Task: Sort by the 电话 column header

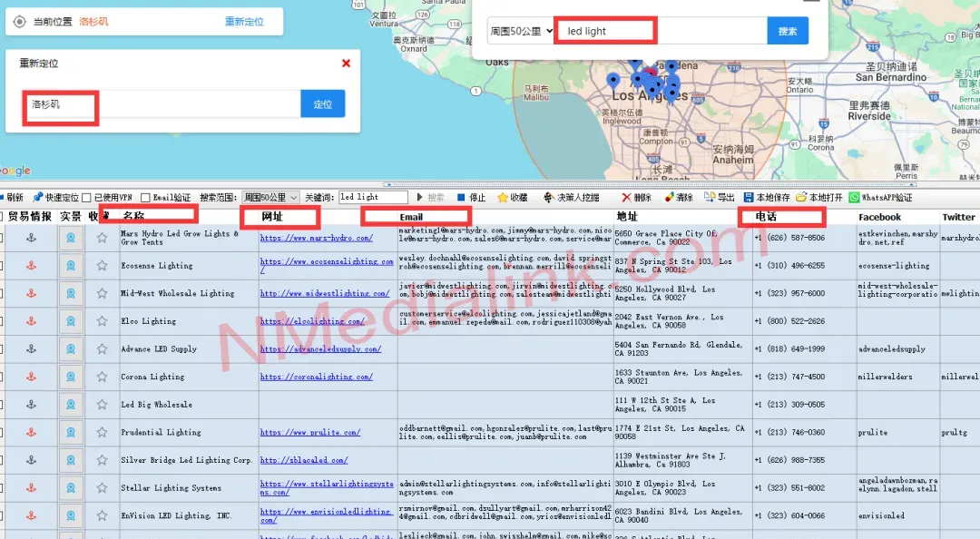Action: [x=766, y=216]
